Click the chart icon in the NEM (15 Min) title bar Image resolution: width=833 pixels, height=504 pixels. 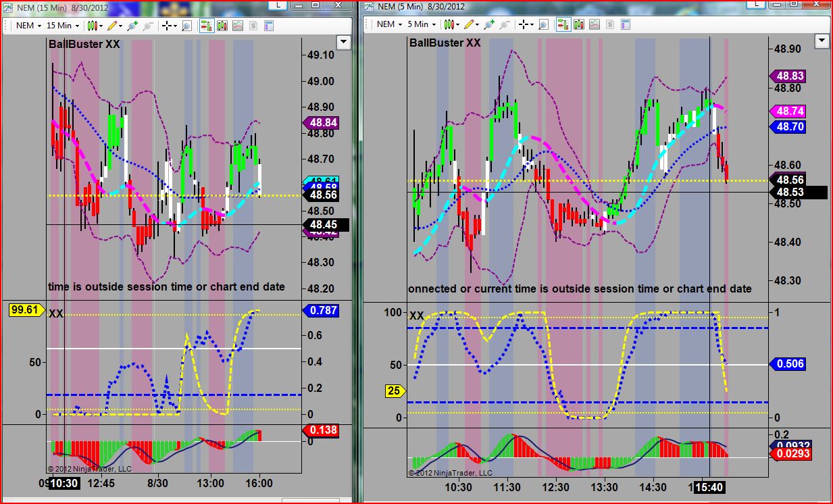pos(7,7)
